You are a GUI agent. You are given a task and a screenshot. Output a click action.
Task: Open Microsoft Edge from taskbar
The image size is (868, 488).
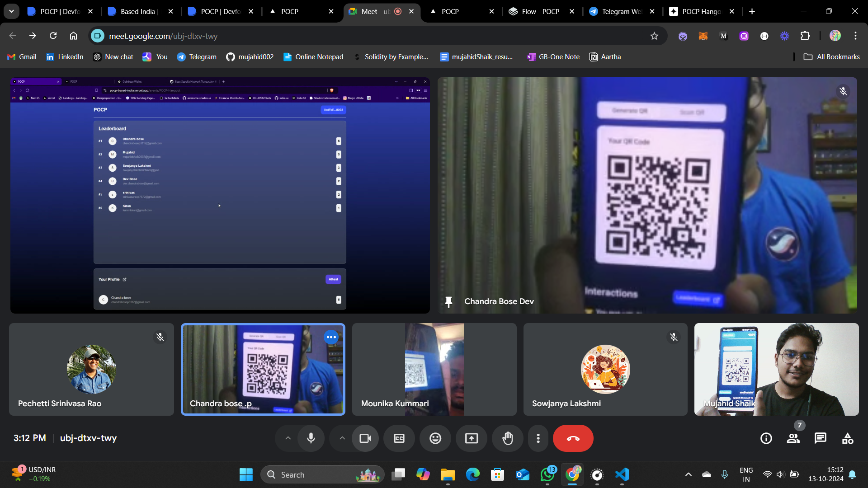[473, 474]
